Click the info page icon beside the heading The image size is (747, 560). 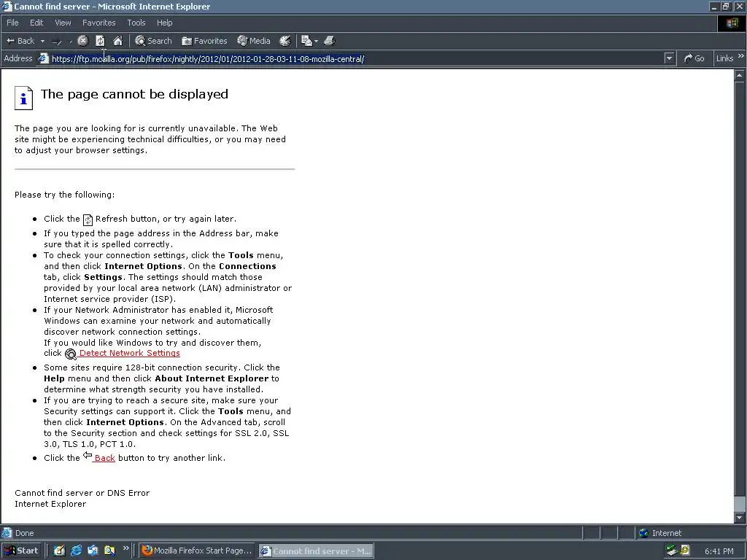click(23, 98)
